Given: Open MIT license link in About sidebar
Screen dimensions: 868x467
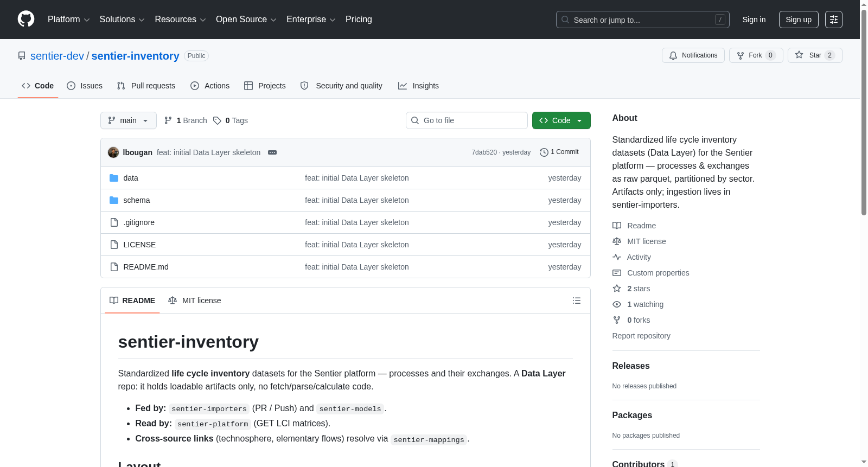Looking at the screenshot, I should [x=639, y=241].
